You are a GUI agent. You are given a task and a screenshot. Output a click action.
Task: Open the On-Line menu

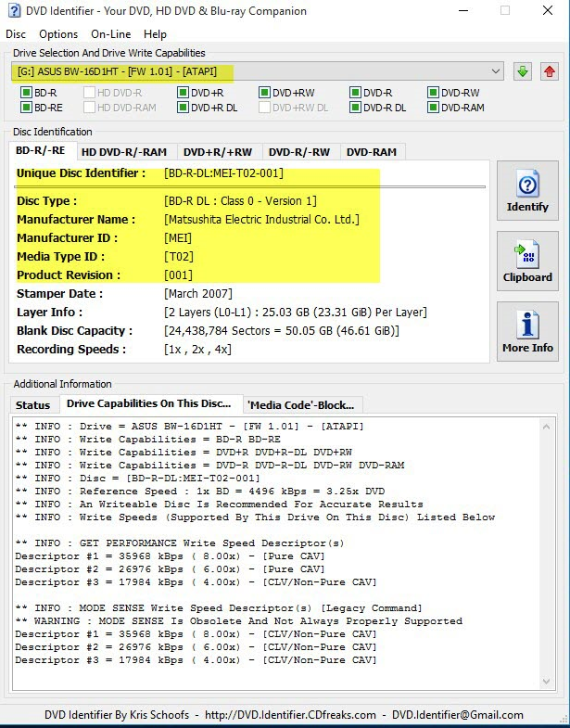pos(111,34)
